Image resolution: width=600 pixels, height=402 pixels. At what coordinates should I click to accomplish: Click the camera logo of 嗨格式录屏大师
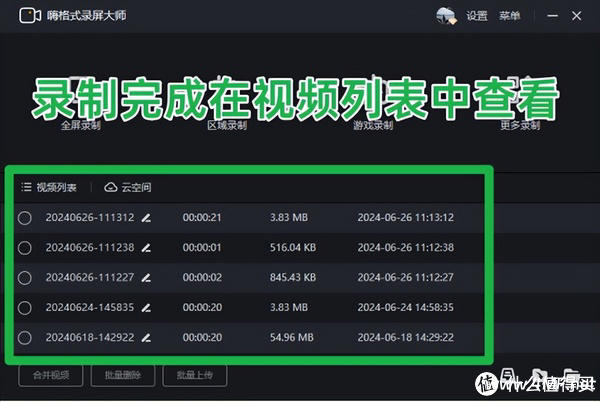pyautogui.click(x=30, y=16)
